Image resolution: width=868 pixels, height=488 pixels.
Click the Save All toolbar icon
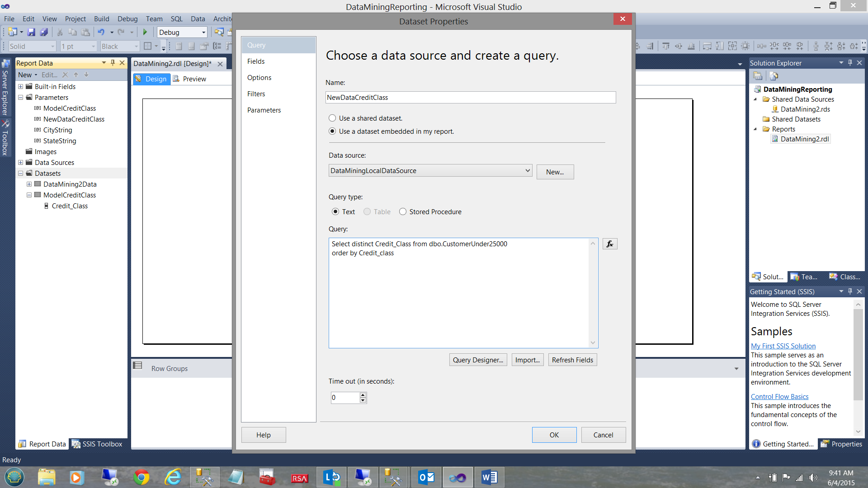(x=44, y=32)
